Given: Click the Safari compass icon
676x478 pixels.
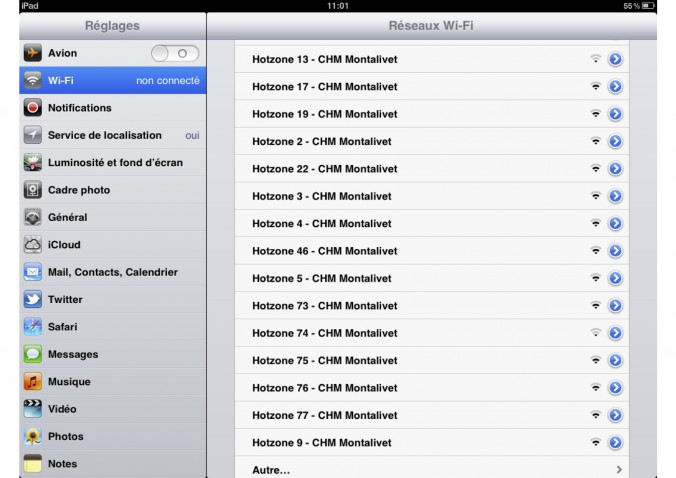Looking at the screenshot, I should pos(33,327).
